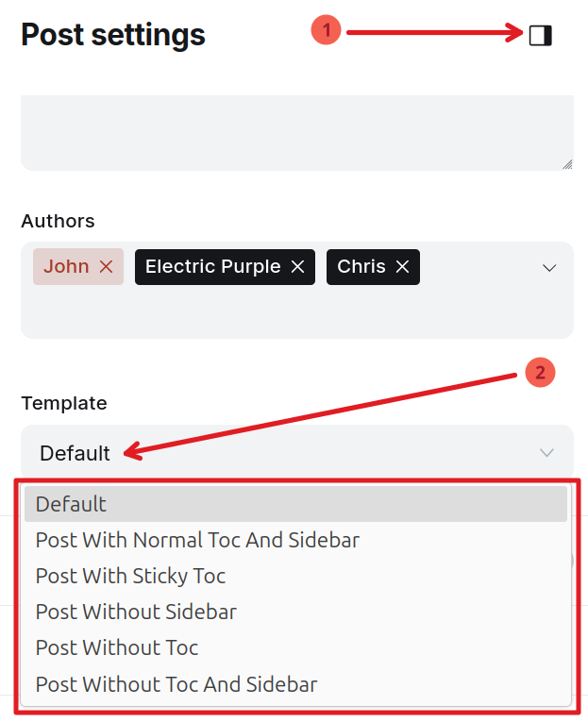
Task: Click the John author tag label
Action: tap(66, 267)
